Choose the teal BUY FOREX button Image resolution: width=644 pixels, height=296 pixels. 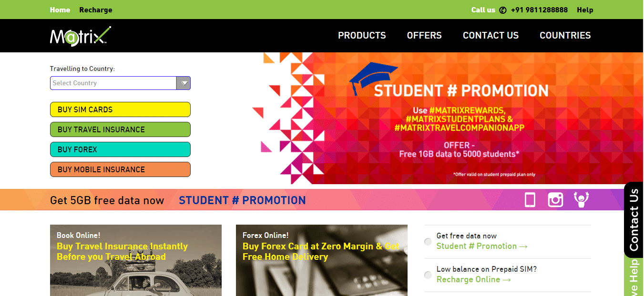[120, 149]
